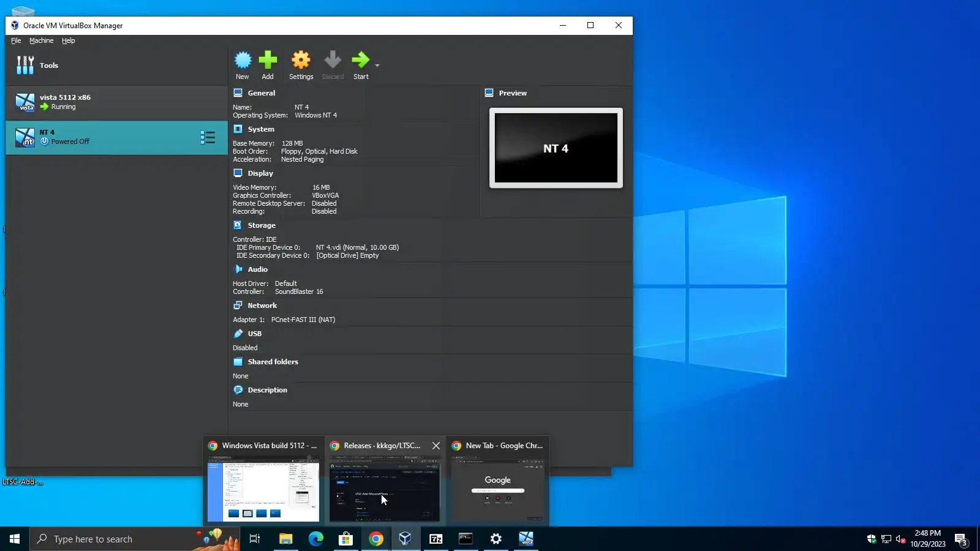Open File Explorer from the taskbar
This screenshot has height=551, width=980.
285,539
